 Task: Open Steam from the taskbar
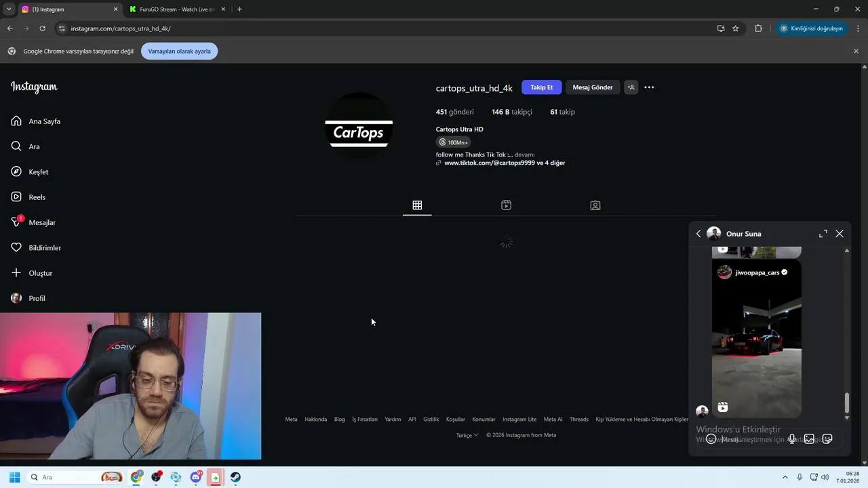tap(235, 477)
